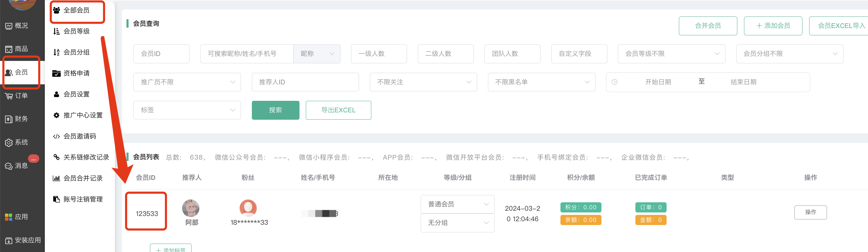Image resolution: width=868 pixels, height=252 pixels.
Task: Expand the 会员等级不限 dropdown
Action: pyautogui.click(x=671, y=54)
